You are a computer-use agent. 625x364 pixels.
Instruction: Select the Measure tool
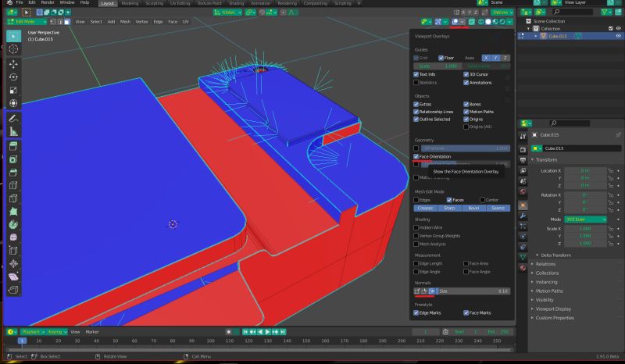(x=13, y=131)
